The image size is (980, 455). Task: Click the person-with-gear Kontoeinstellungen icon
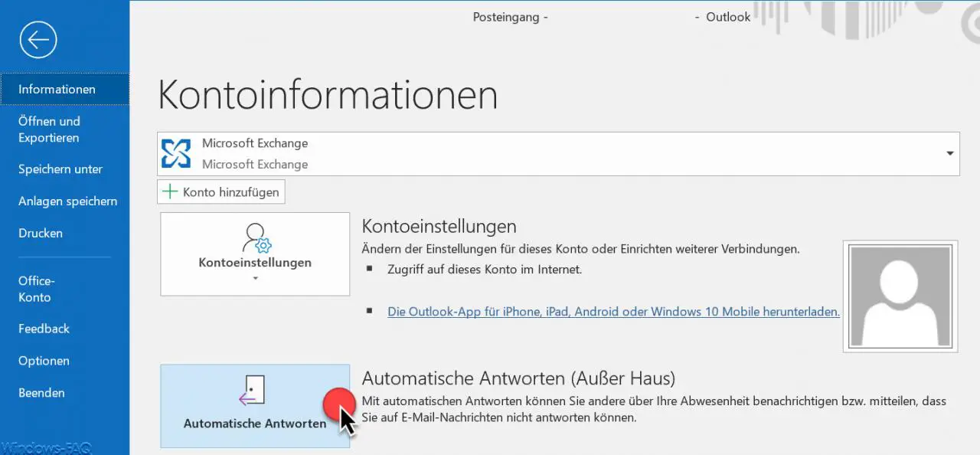256,238
